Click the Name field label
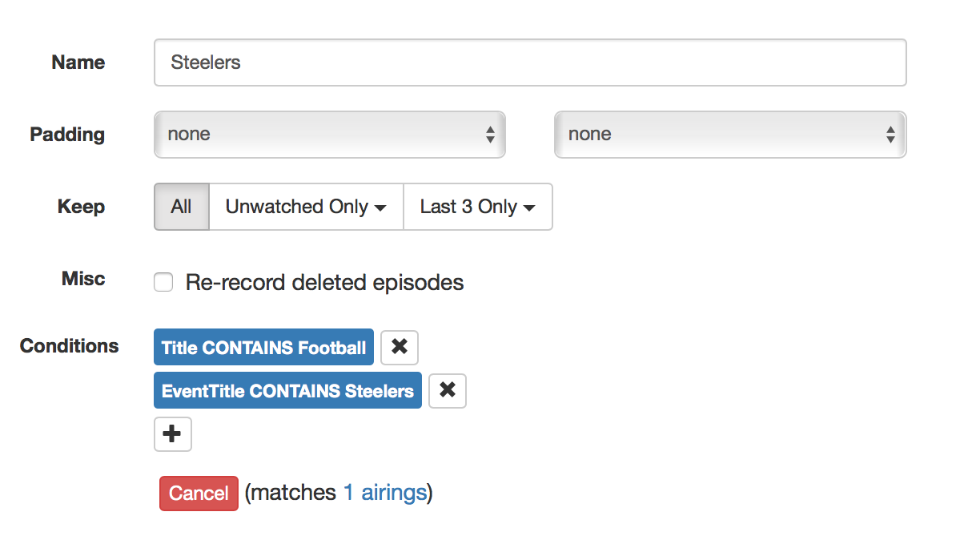This screenshot has width=980, height=540. coord(78,62)
